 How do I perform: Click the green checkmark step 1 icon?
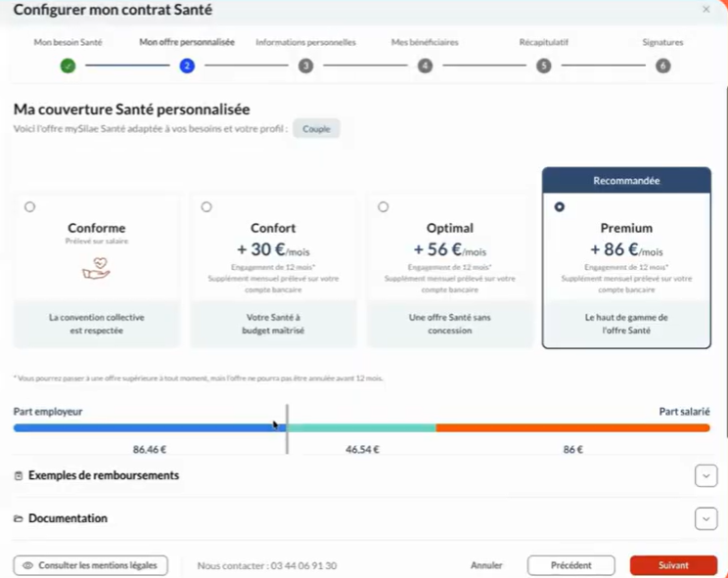tap(68, 66)
